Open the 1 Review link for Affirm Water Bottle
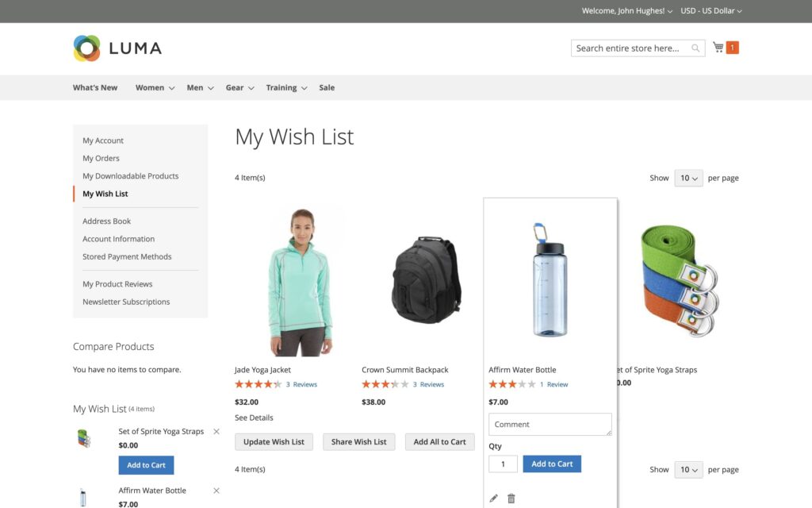This screenshot has height=508, width=812. pos(554,384)
